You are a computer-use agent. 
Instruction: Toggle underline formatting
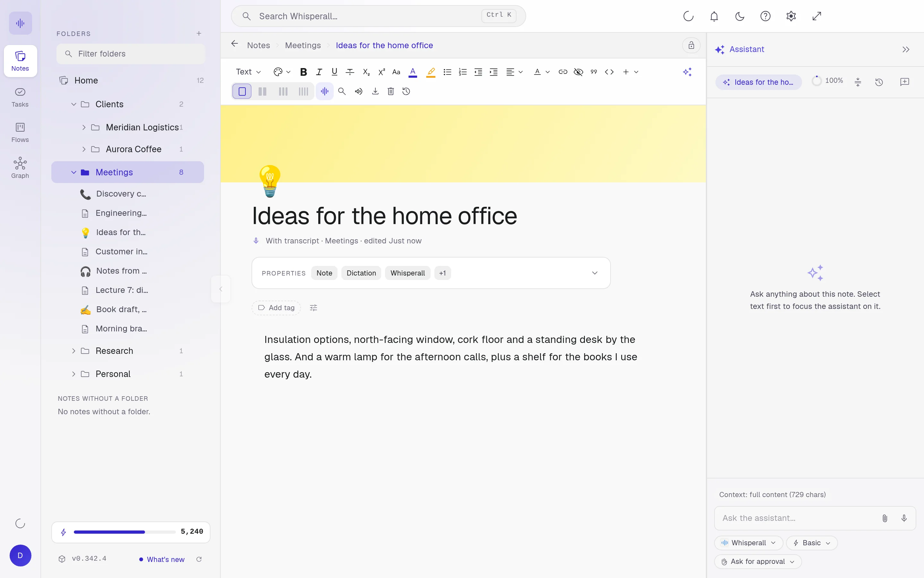click(335, 72)
